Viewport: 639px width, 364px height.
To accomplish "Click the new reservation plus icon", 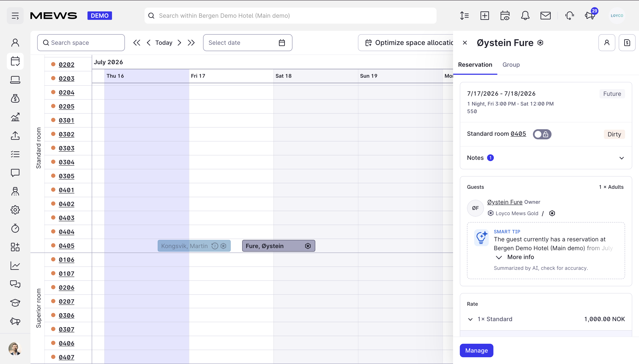I will click(x=485, y=15).
